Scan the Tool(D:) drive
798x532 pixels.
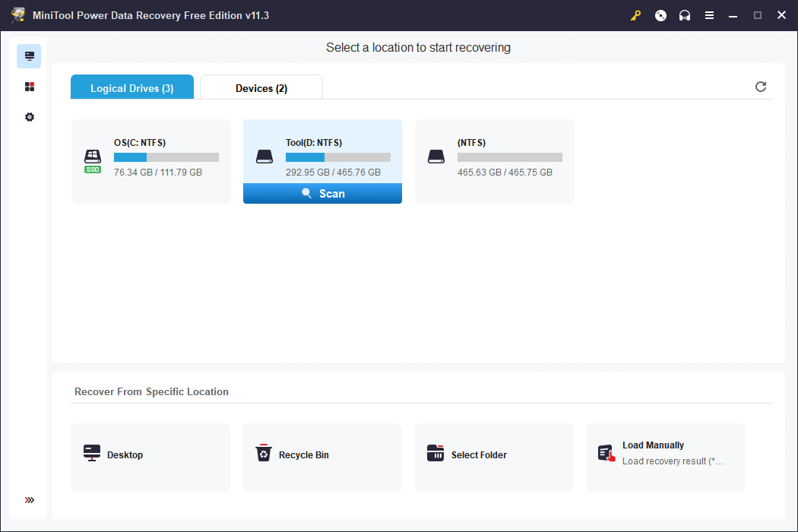click(323, 194)
